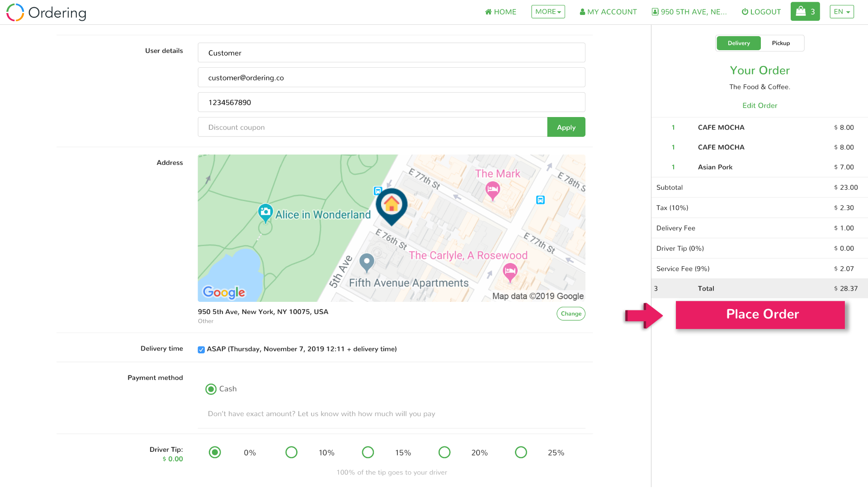Click the Tax (10%) row label

pyautogui.click(x=672, y=208)
